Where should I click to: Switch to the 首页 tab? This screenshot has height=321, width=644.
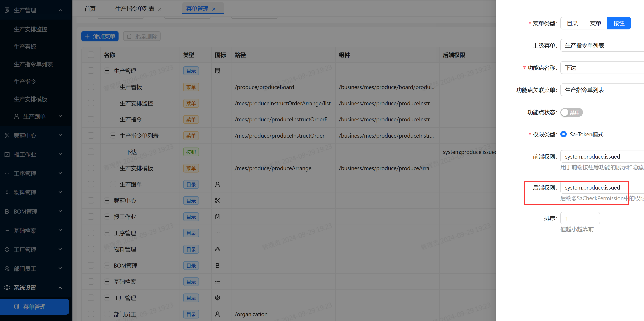point(90,9)
